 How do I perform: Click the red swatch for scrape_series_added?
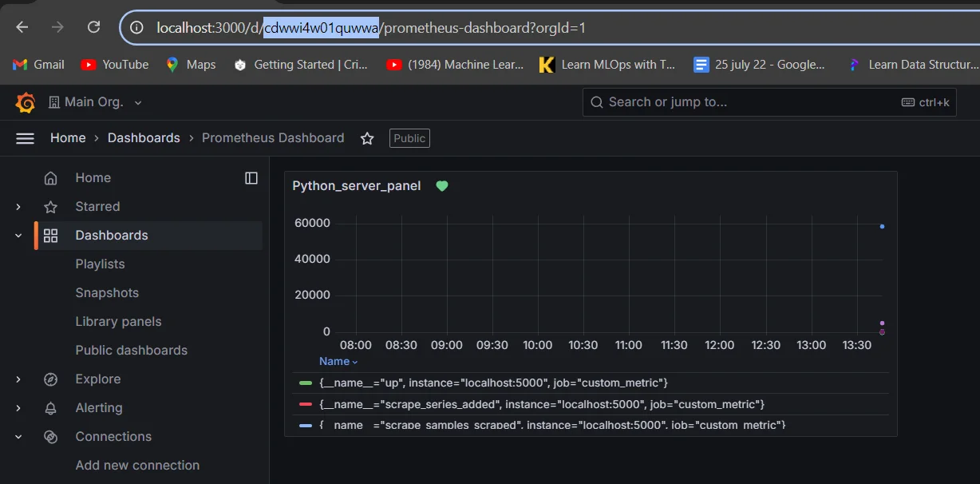305,405
